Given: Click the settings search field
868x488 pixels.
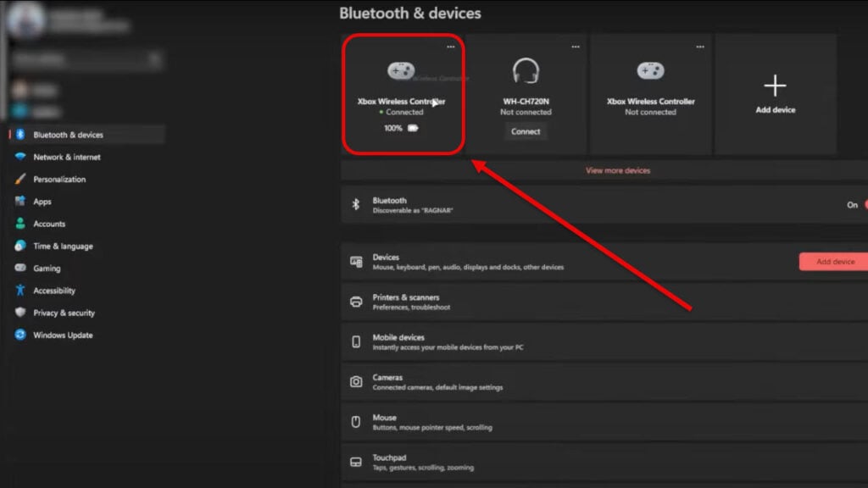Looking at the screenshot, I should (x=87, y=58).
